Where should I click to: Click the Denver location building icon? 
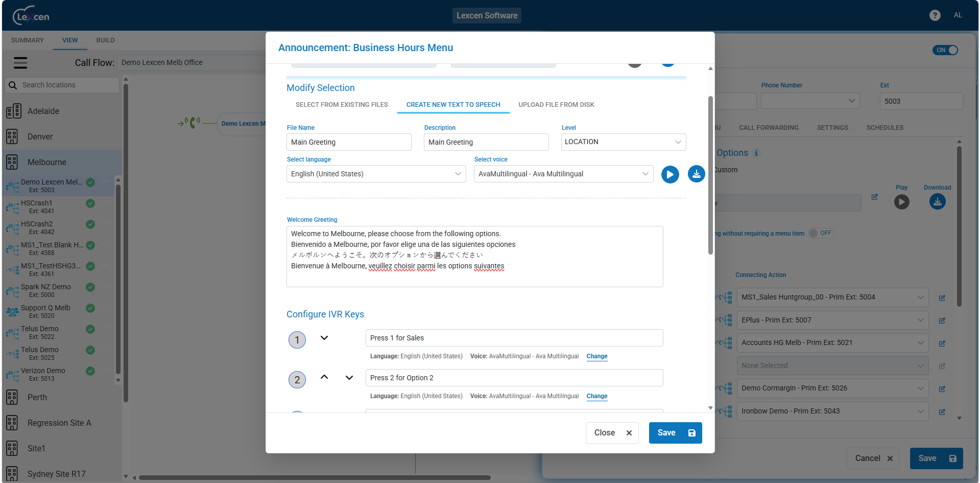(x=12, y=136)
